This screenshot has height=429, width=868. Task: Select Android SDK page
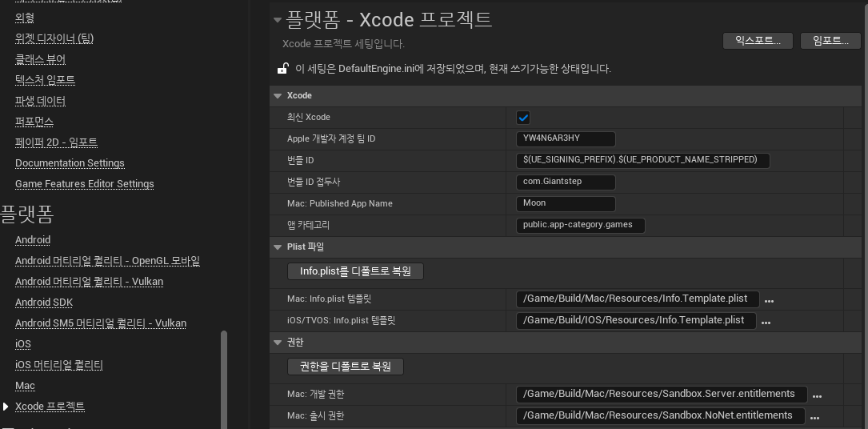coord(44,303)
